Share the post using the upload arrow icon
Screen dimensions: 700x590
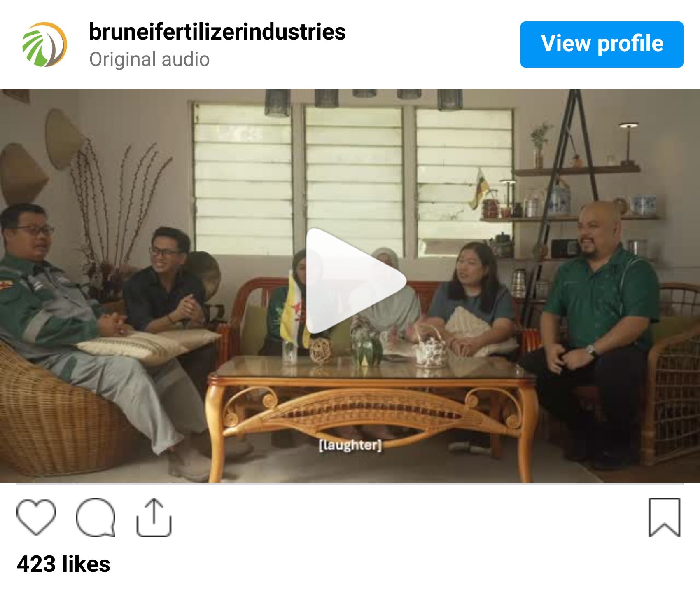(x=154, y=517)
